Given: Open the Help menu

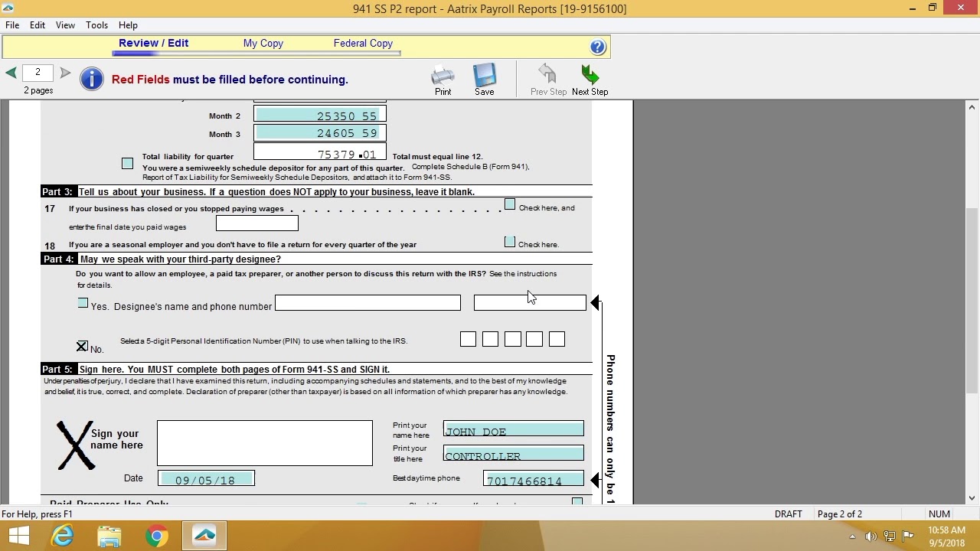Looking at the screenshot, I should [x=128, y=25].
